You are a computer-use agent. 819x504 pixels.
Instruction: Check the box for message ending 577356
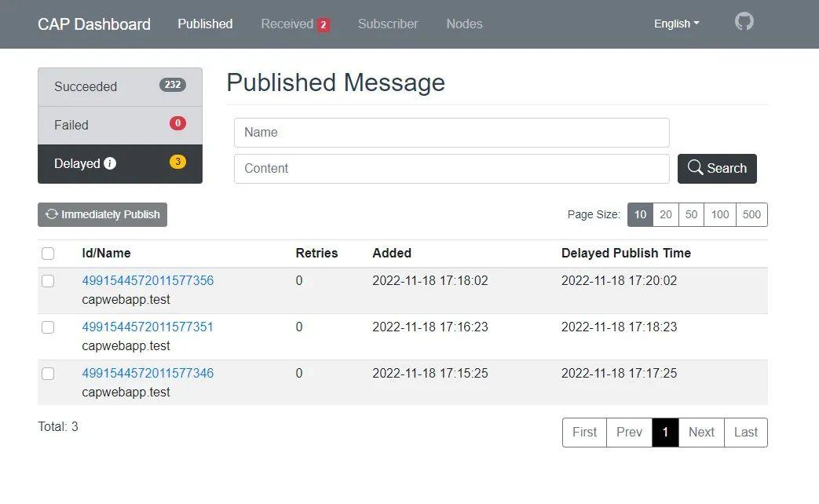tap(48, 281)
